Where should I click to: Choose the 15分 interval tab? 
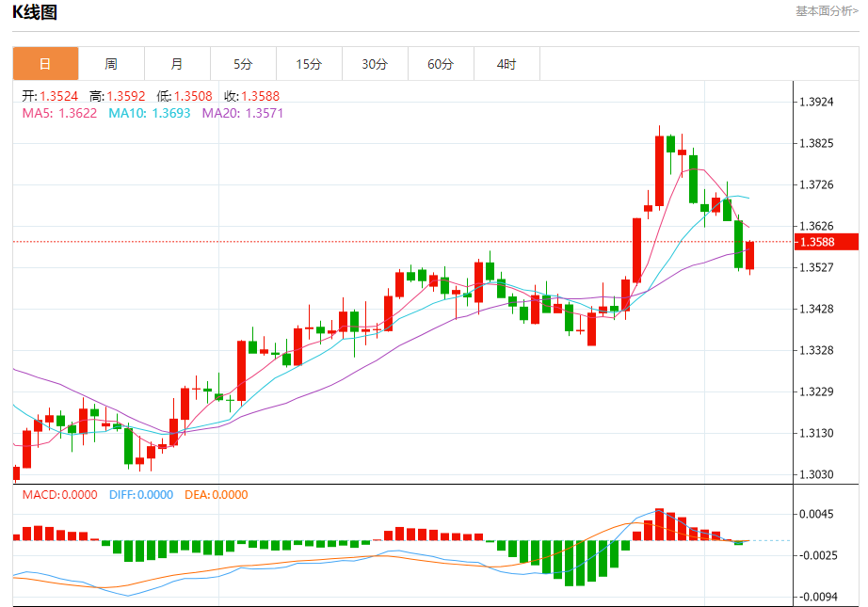pos(309,64)
